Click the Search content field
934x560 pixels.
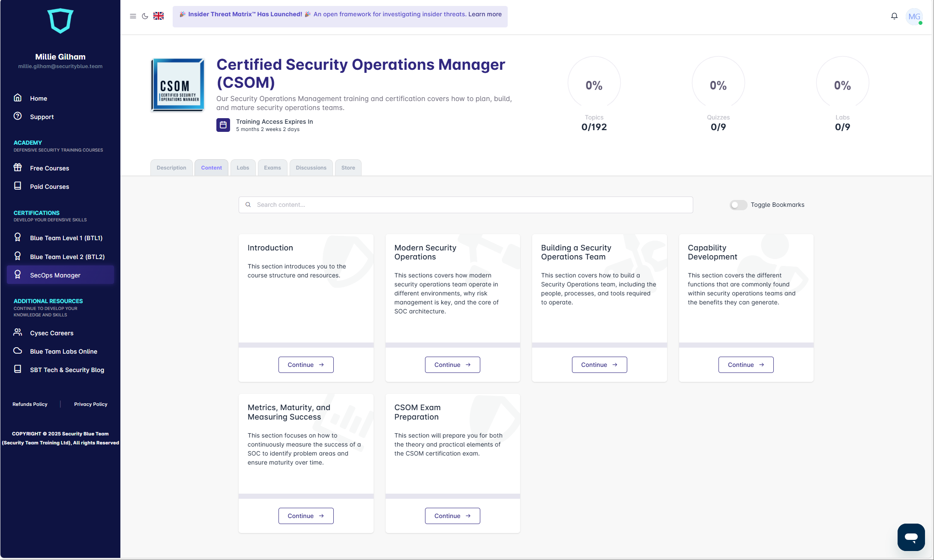[x=466, y=205]
